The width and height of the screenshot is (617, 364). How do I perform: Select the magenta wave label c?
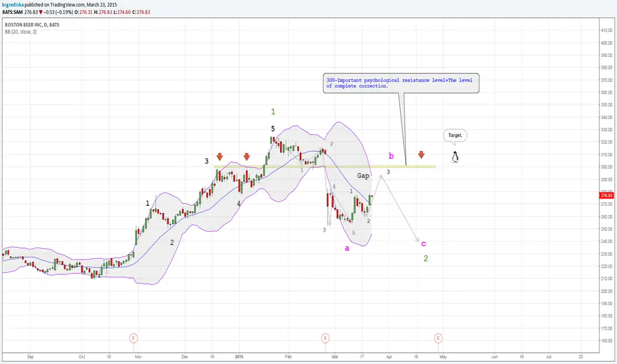pos(424,244)
